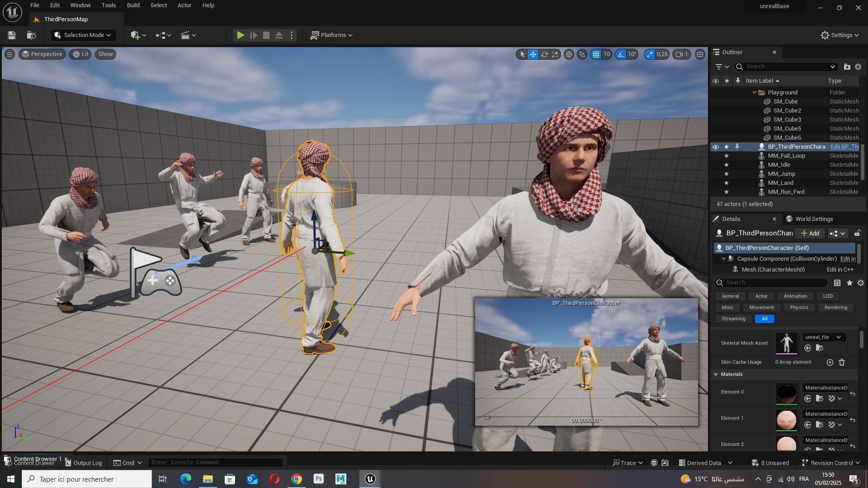The height and width of the screenshot is (488, 868).
Task: Open the Settings dropdown
Action: tap(840, 35)
